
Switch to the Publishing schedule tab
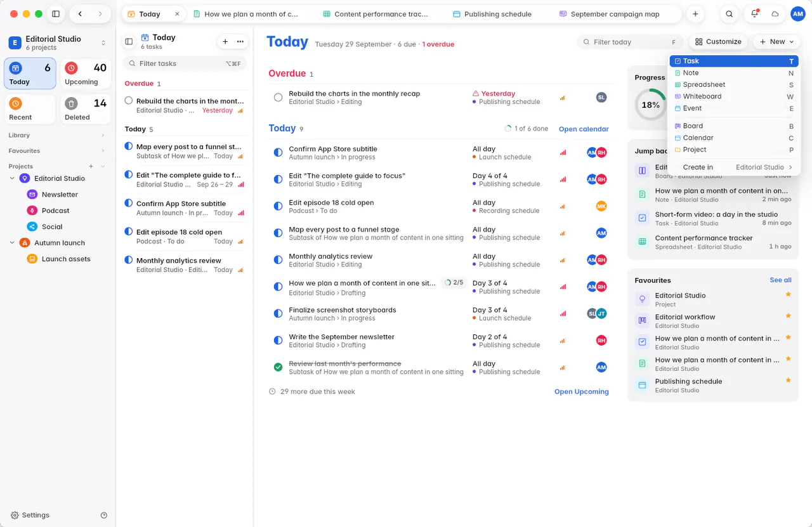492,14
